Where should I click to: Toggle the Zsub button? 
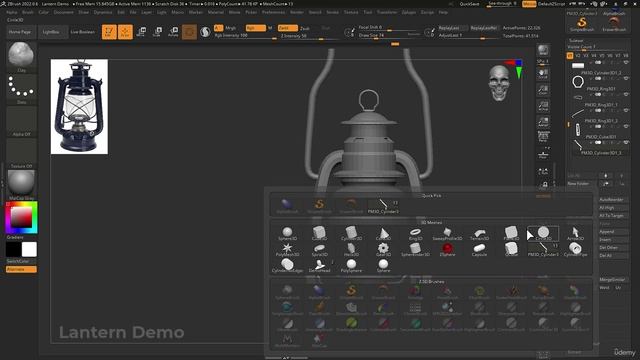(305, 29)
